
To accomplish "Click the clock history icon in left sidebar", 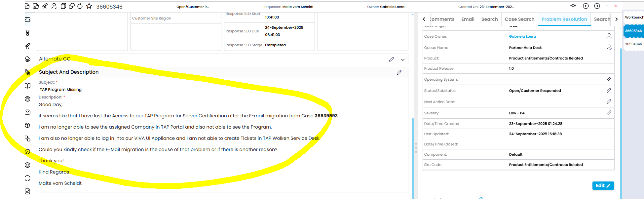I will 28,125.
